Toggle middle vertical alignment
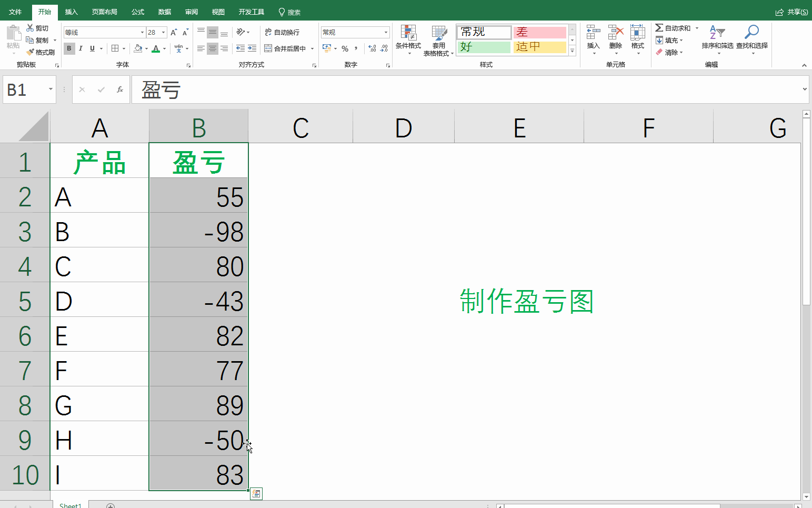The height and width of the screenshot is (508, 812). coord(213,32)
